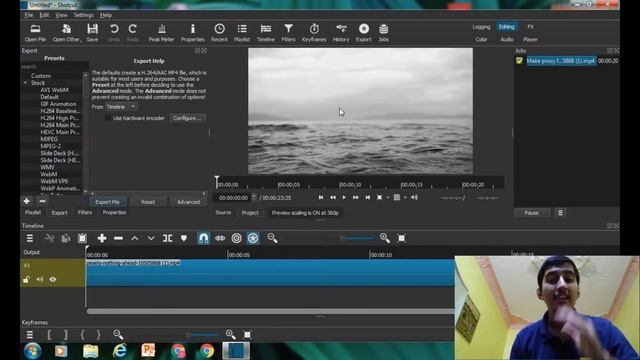Open Chrome from Windows taskbar

coord(207,351)
